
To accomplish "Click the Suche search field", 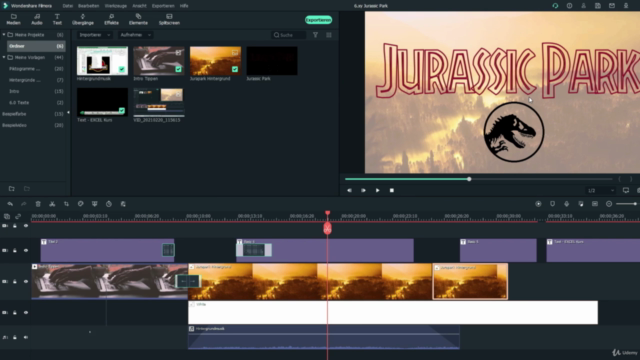I will coord(289,35).
